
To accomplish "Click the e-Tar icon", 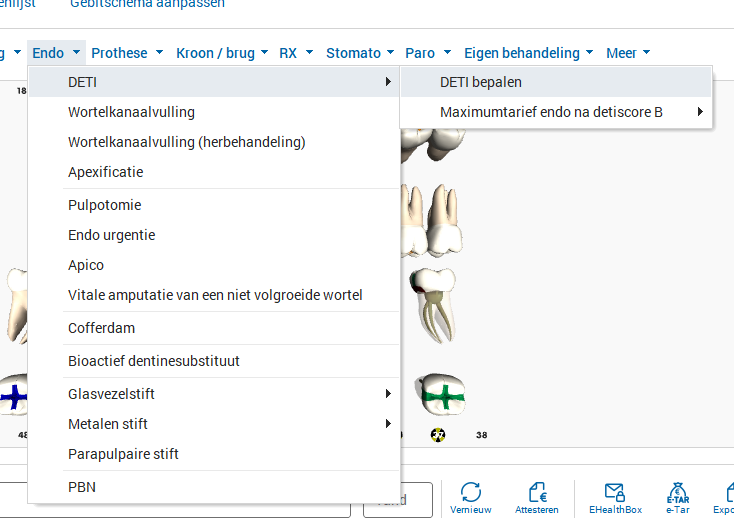I will 677,493.
